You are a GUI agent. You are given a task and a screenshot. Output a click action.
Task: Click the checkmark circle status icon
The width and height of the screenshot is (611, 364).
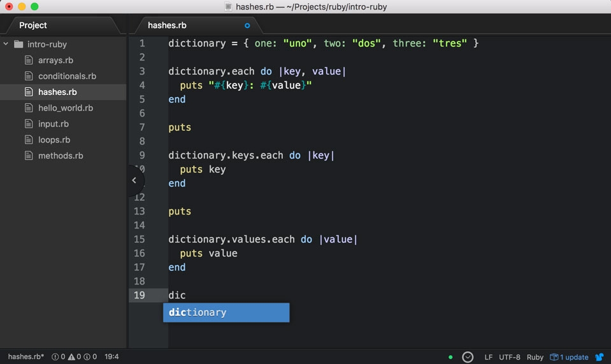click(468, 357)
